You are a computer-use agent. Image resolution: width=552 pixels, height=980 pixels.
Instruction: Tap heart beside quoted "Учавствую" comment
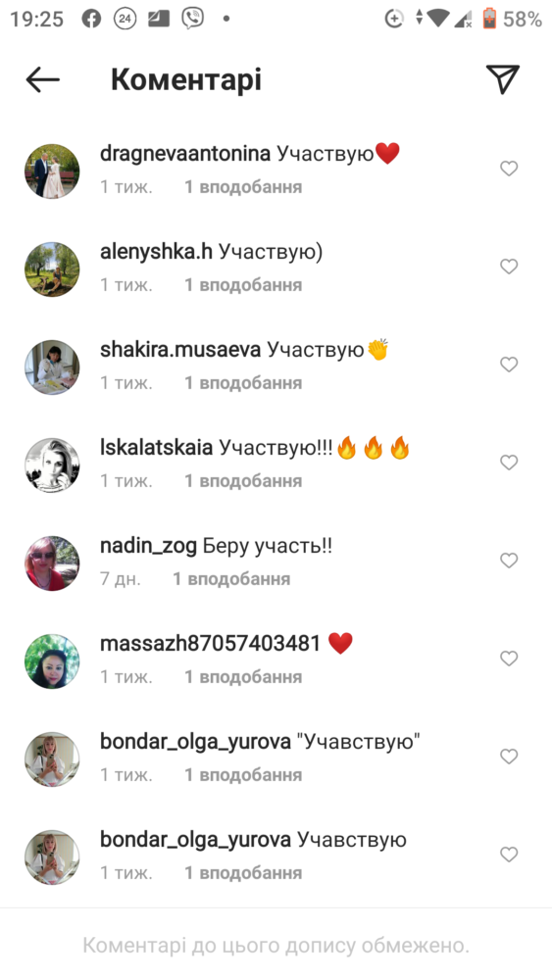point(509,757)
